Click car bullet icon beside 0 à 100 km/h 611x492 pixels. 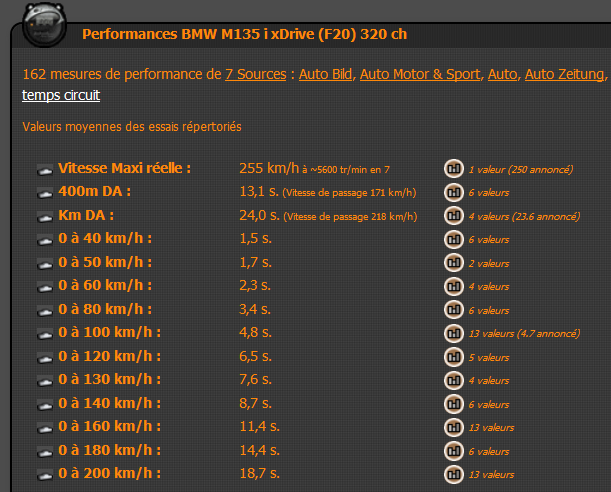[45, 334]
